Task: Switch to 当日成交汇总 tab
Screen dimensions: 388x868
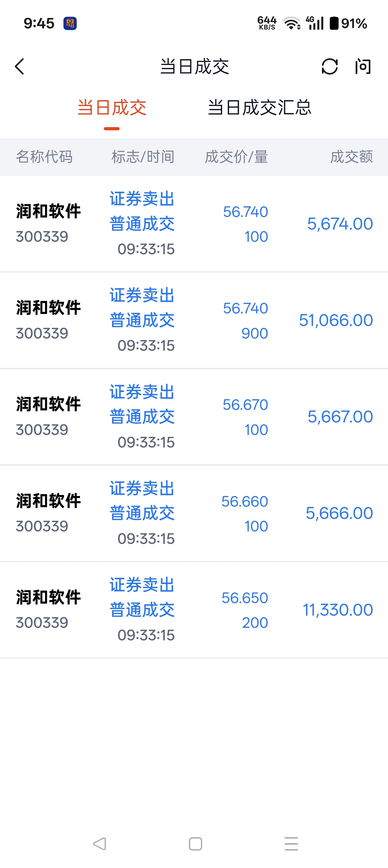Action: [259, 107]
